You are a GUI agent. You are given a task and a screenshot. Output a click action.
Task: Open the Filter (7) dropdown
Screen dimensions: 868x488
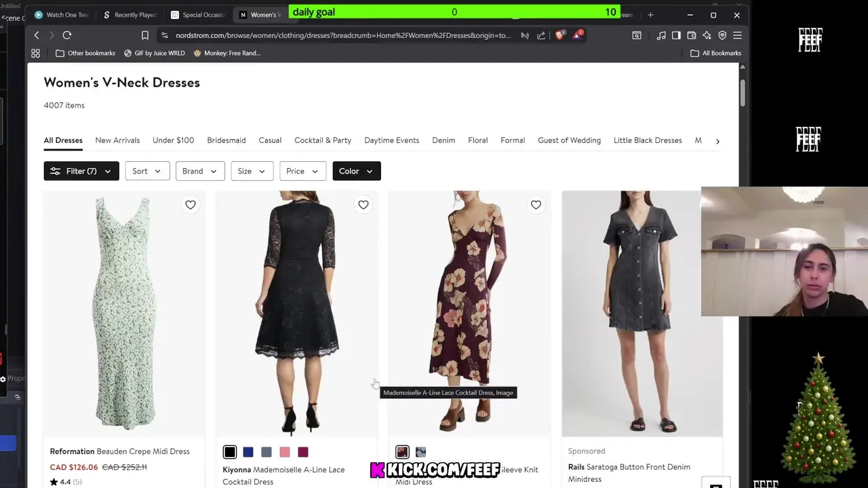[x=81, y=171]
